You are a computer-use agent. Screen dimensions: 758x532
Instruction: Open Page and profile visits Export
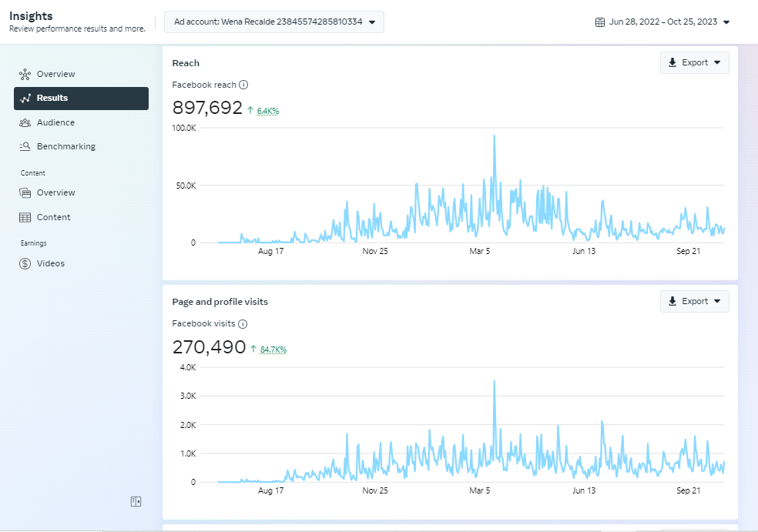click(x=694, y=302)
